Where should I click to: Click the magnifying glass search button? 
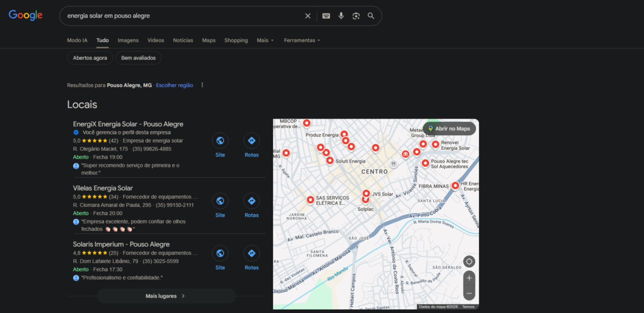pos(371,16)
